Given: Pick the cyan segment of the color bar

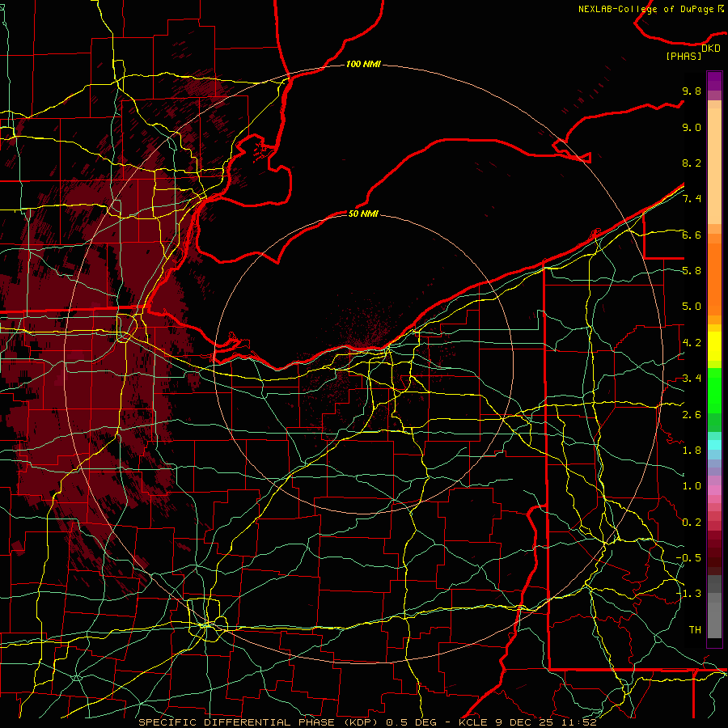Looking at the screenshot, I should pyautogui.click(x=714, y=444).
